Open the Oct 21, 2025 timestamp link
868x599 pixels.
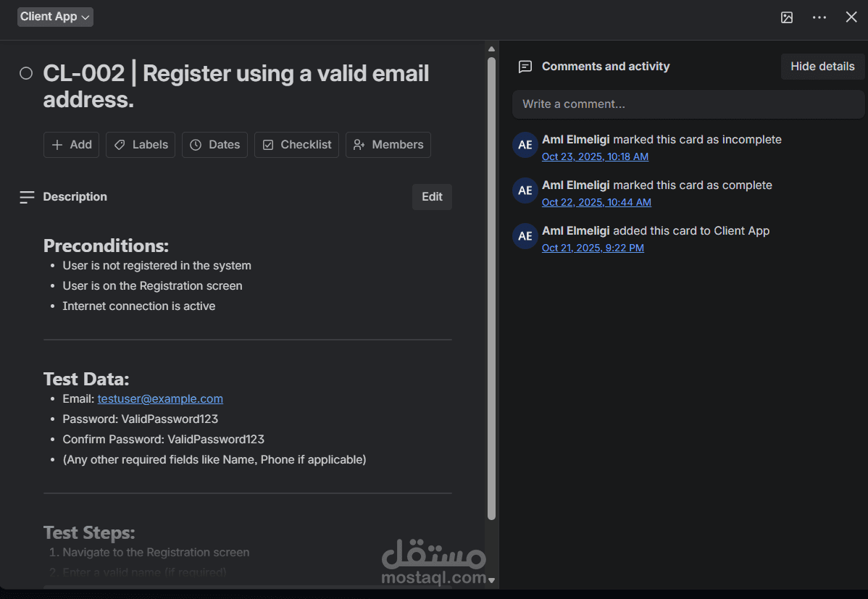pyautogui.click(x=593, y=248)
